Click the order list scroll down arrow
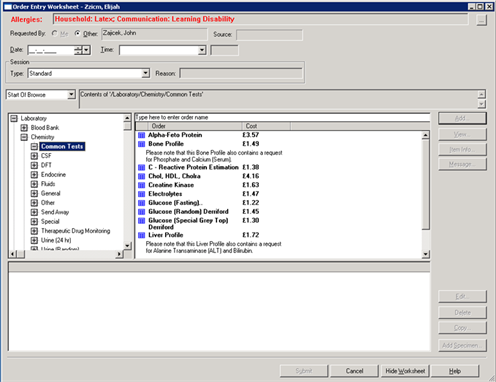496x382 pixels. 425,254
